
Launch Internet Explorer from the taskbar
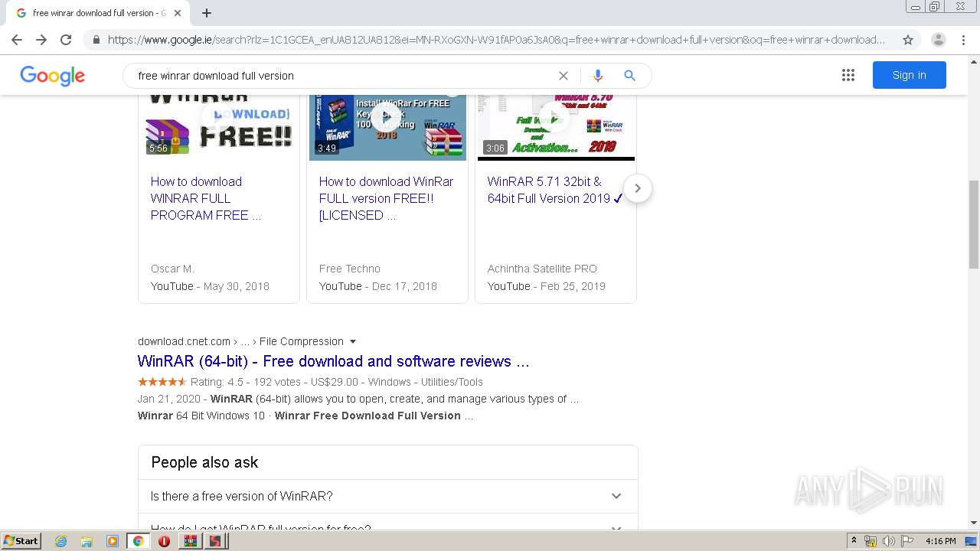[x=60, y=541]
